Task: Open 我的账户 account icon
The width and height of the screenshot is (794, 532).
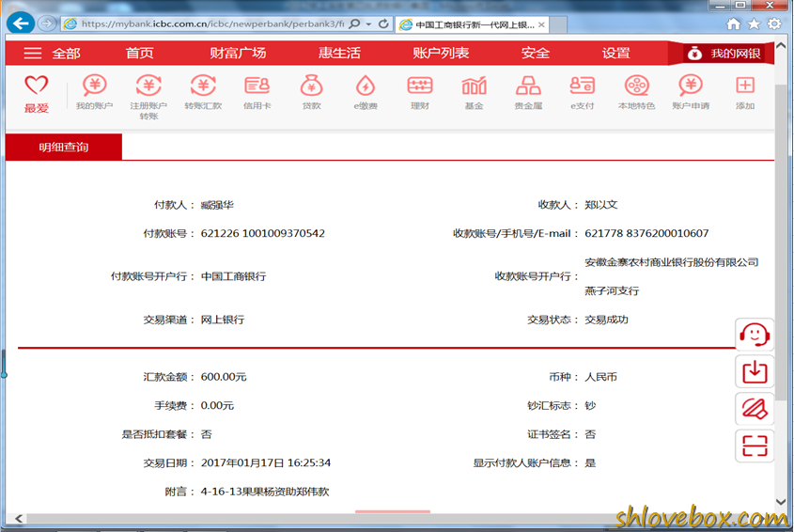Action: coord(95,92)
